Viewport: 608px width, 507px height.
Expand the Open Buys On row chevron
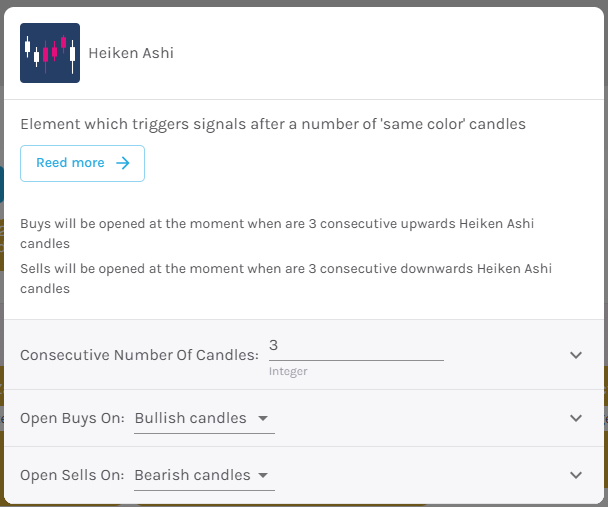pyautogui.click(x=576, y=418)
